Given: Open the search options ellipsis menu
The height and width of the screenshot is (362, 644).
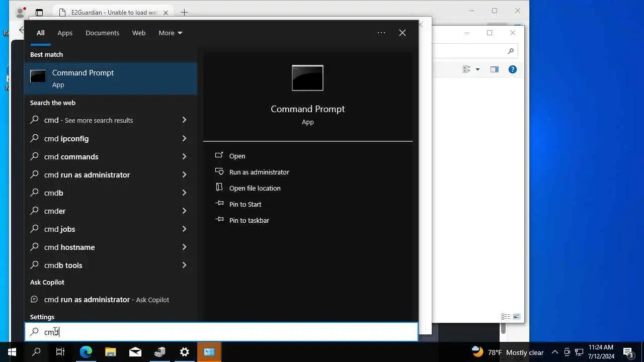Looking at the screenshot, I should pos(381,33).
